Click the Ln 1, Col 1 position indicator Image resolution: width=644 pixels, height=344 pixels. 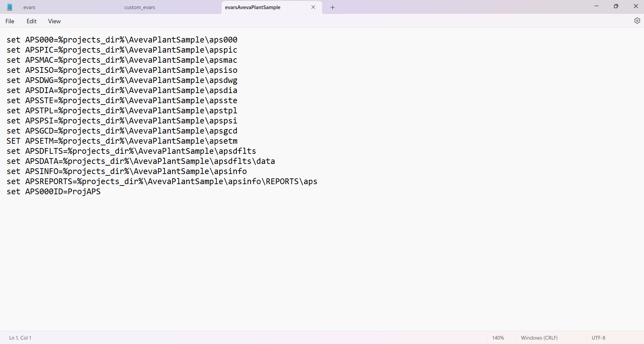point(20,338)
